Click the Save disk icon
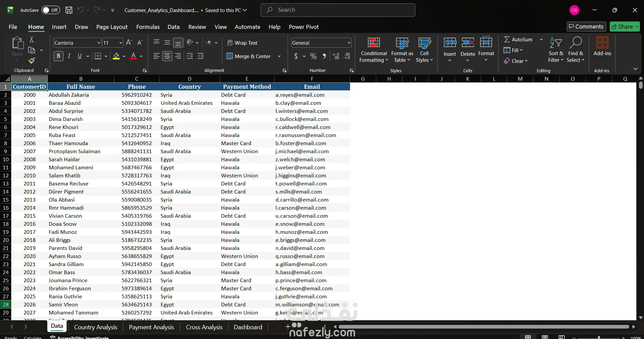Viewport: 644px width, 339px height. point(69,10)
